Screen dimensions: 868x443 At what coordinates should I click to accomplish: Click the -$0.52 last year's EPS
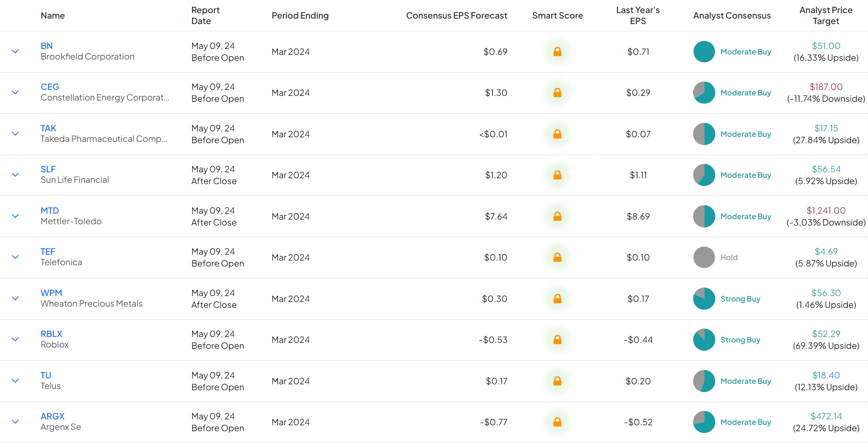(x=638, y=422)
